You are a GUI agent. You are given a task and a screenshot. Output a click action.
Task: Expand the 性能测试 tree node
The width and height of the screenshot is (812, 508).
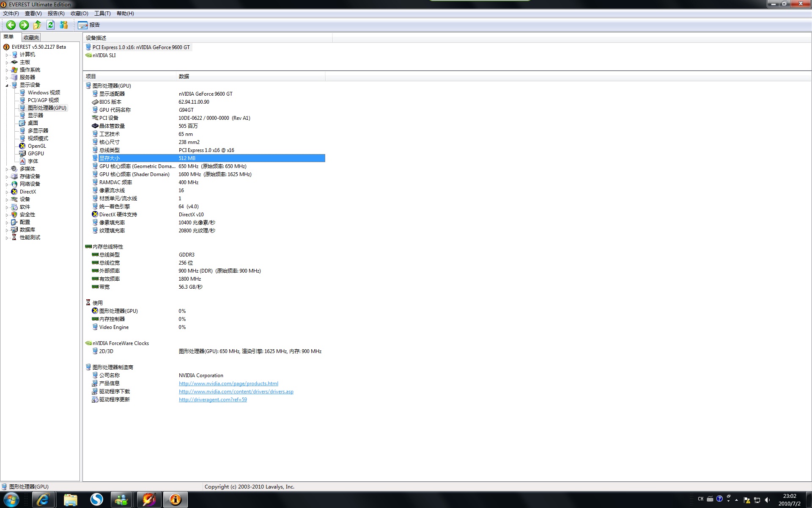[x=7, y=238]
